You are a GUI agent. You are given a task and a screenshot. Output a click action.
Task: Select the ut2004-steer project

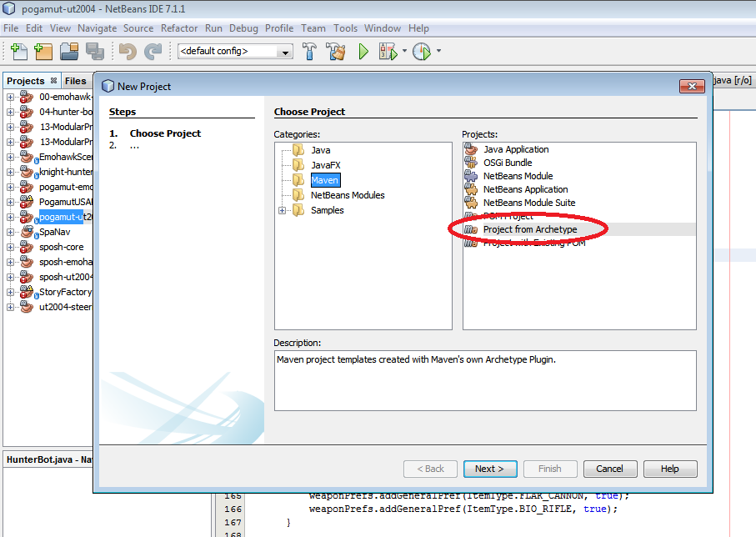tap(66, 307)
